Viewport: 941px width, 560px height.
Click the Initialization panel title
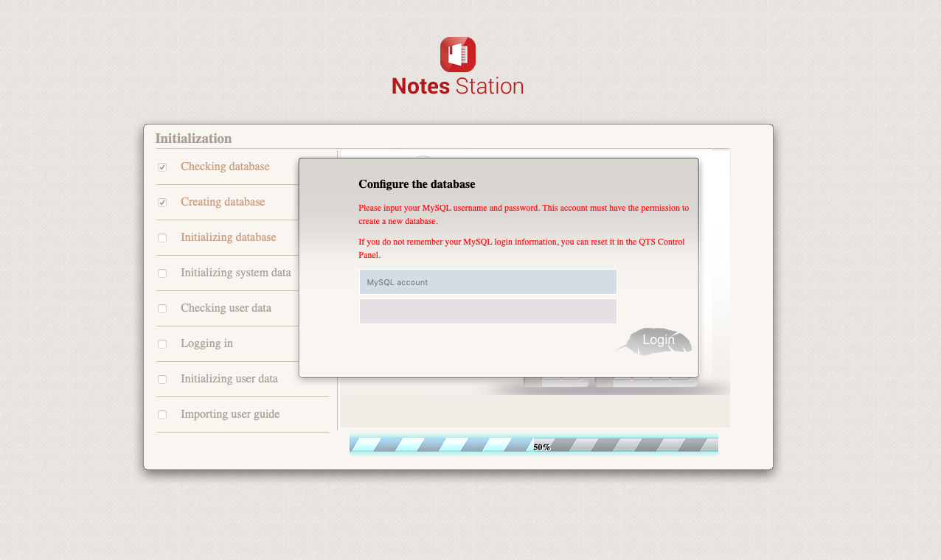pos(193,139)
